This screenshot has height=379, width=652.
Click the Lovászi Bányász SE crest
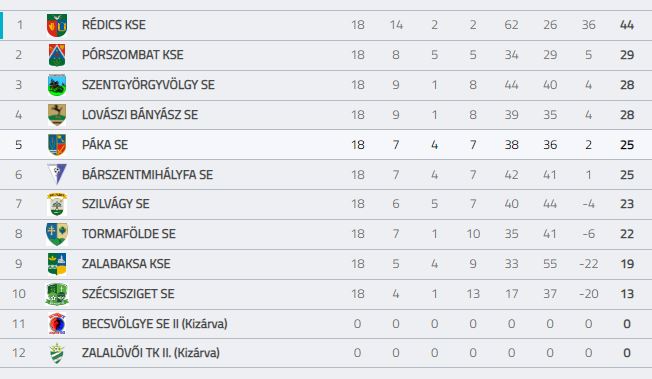(57, 115)
